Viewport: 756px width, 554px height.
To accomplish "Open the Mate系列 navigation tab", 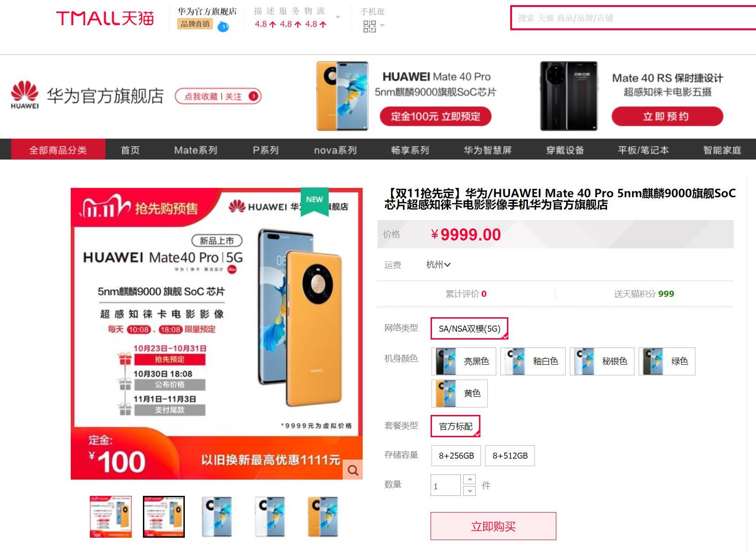I will click(196, 150).
